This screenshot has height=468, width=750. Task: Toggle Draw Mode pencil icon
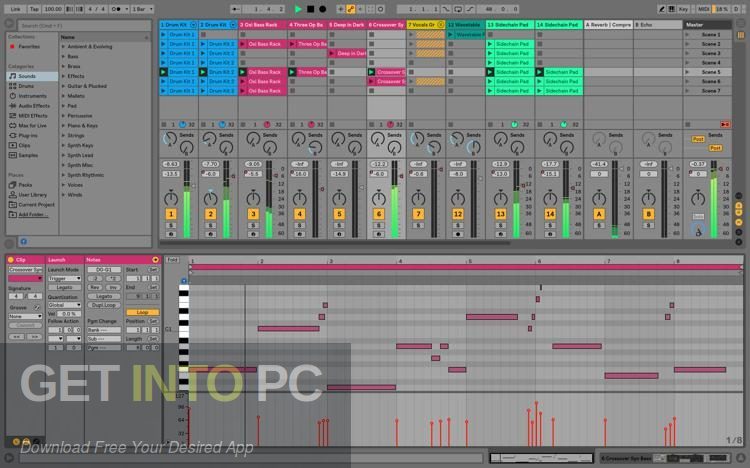coord(662,9)
